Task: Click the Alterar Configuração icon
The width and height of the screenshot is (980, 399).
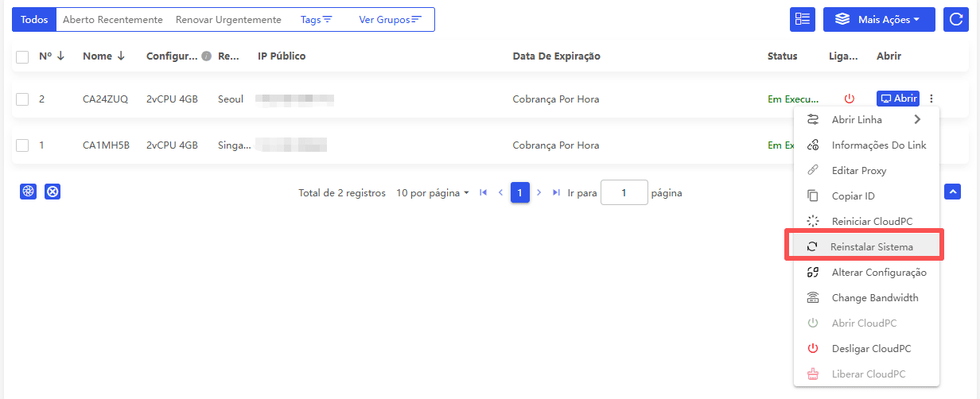Action: [813, 273]
